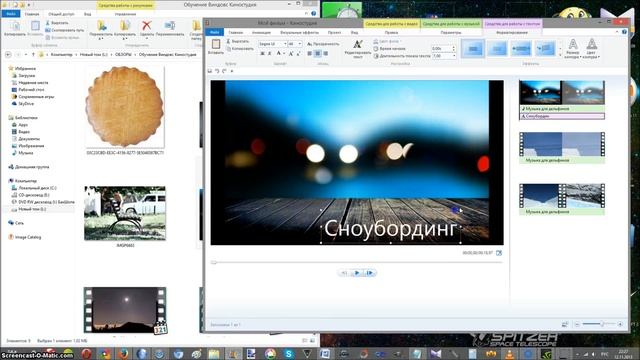Select bench photo thumbnail in Explorer
The height and width of the screenshot is (360, 640).
point(125,213)
